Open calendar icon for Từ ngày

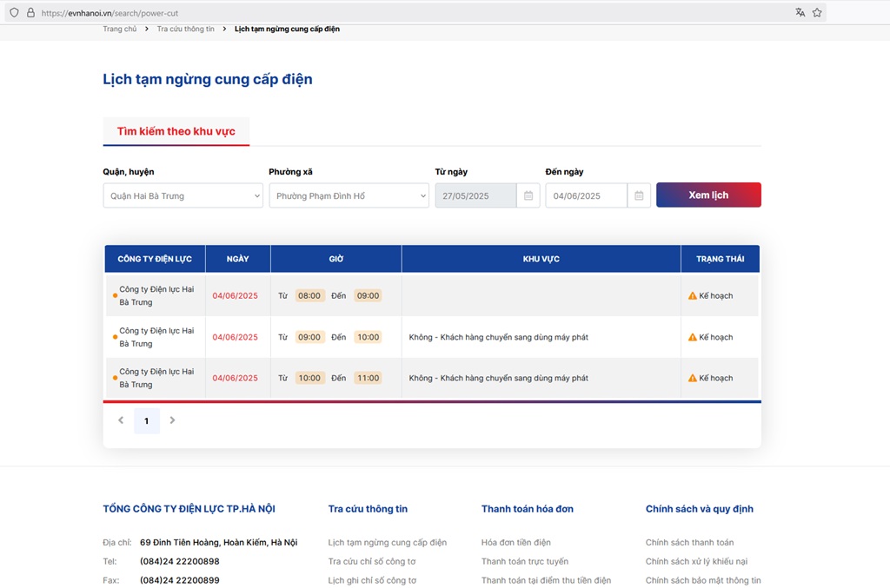pos(528,195)
